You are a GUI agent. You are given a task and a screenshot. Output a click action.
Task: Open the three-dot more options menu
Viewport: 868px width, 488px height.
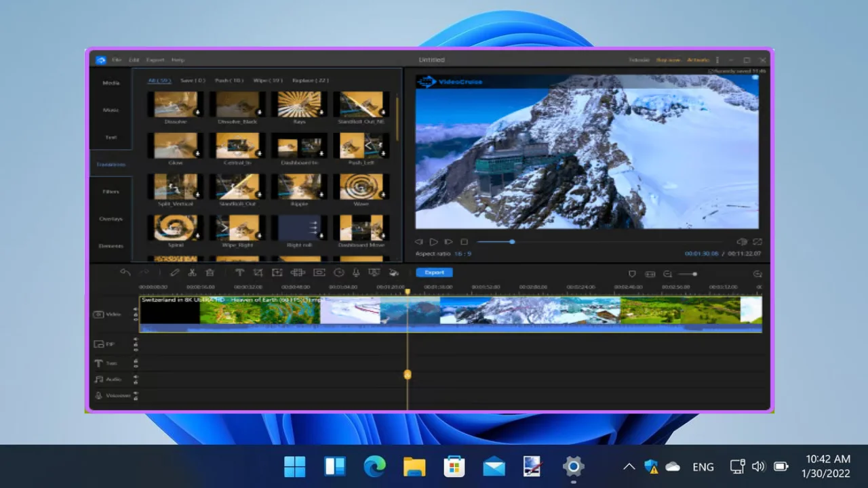(x=717, y=60)
